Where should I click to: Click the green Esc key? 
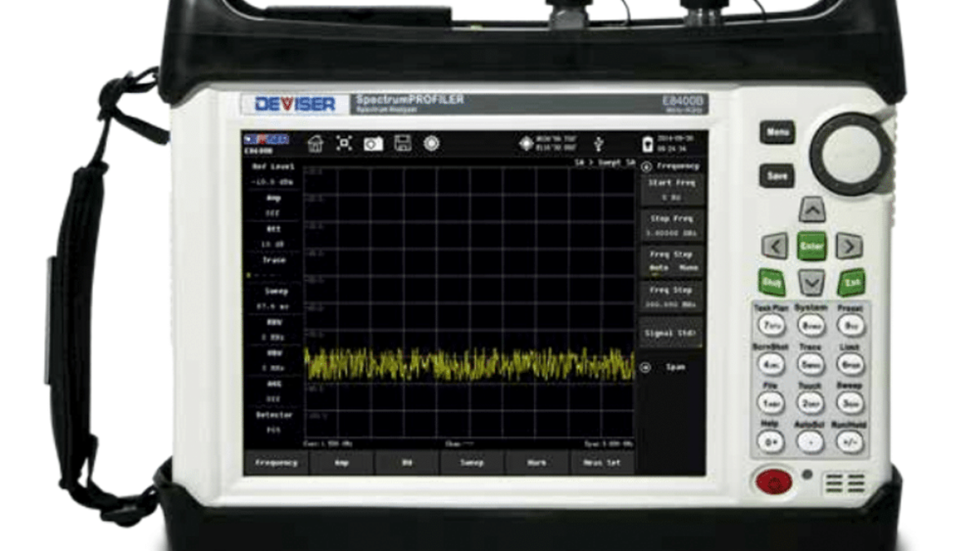[x=851, y=282]
